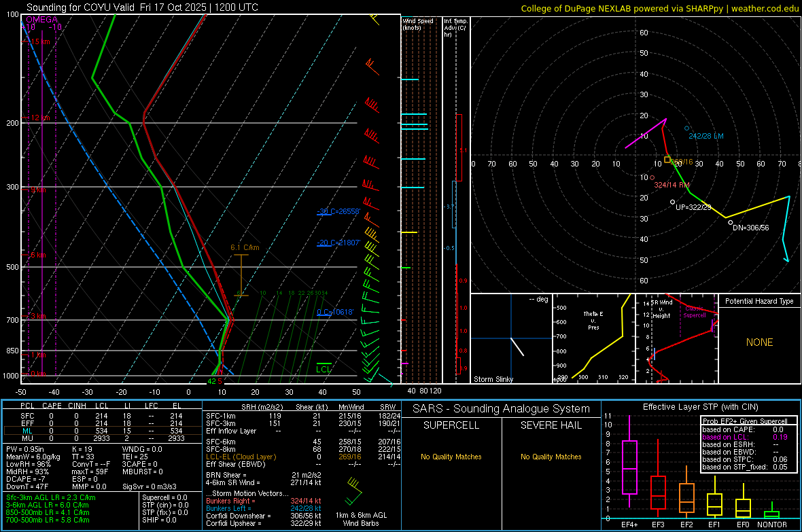
Task: Click the 'UP=322/29' hodograph label
Action: 693,207
